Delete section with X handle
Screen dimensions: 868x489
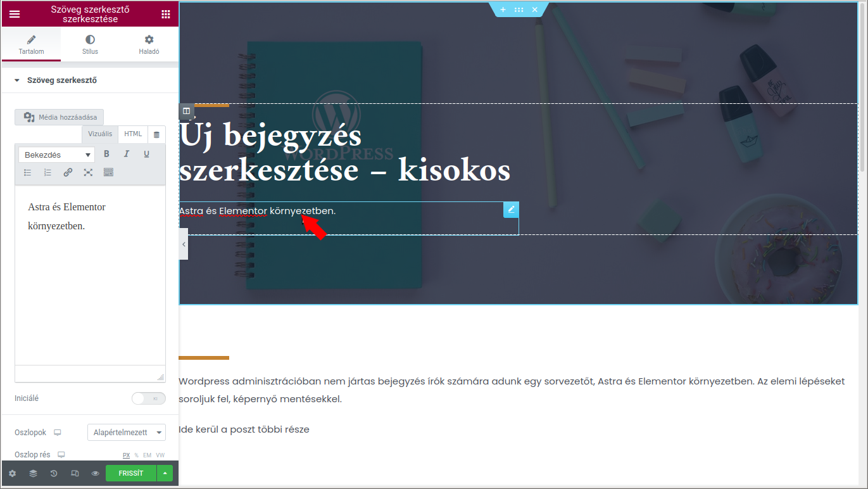click(x=535, y=10)
